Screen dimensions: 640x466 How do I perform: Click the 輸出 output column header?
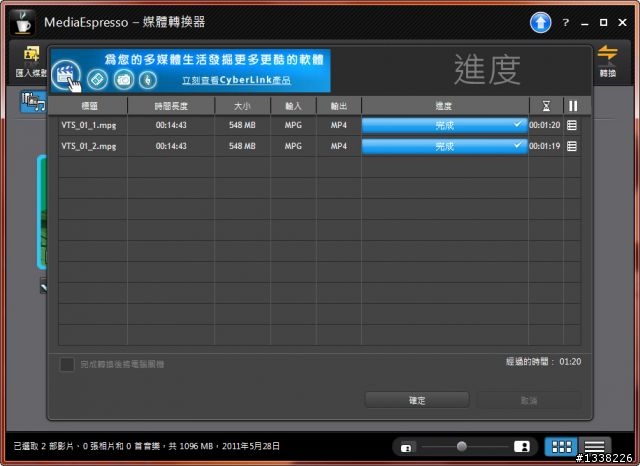[339, 106]
